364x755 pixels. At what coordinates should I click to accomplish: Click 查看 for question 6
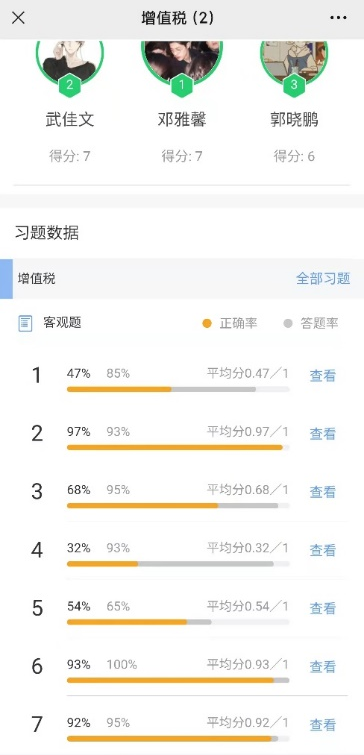click(x=323, y=666)
